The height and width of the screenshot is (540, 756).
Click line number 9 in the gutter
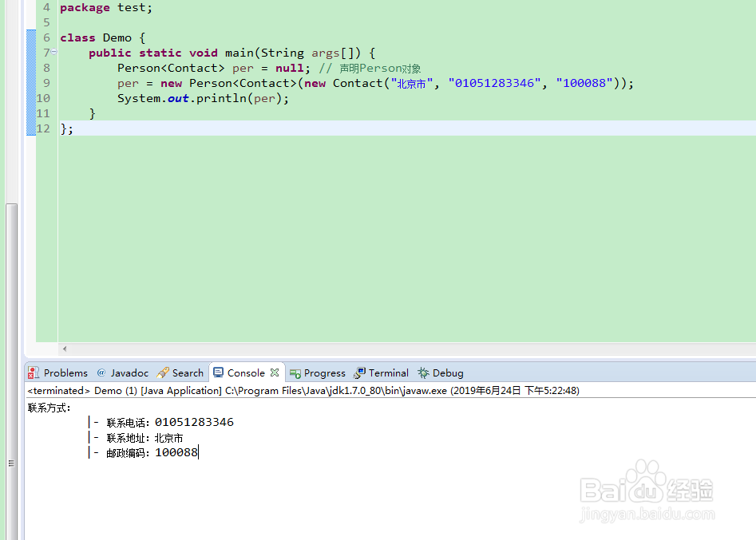coord(46,83)
